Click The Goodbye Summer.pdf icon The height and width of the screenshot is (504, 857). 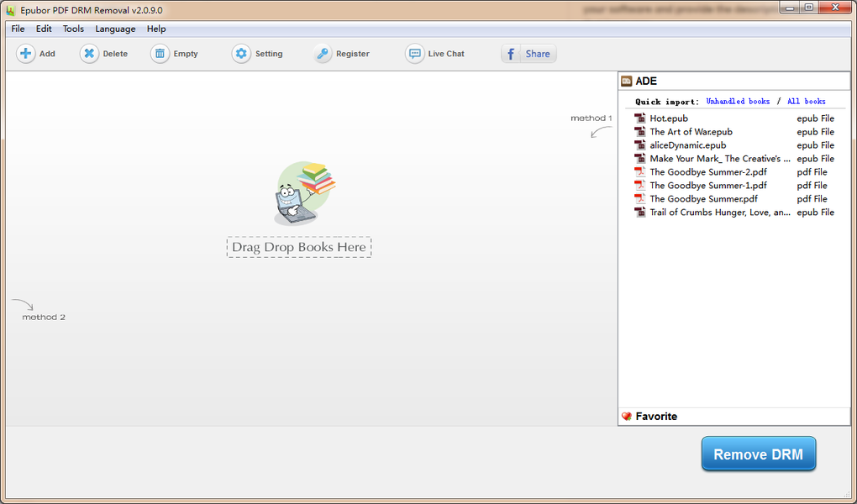pyautogui.click(x=639, y=198)
